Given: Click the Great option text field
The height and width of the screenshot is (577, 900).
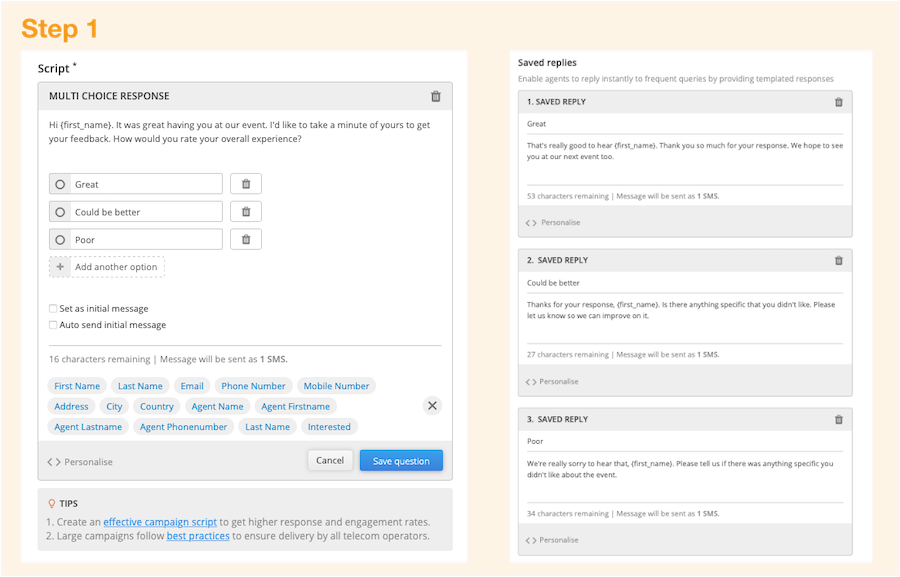Looking at the screenshot, I should point(146,184).
